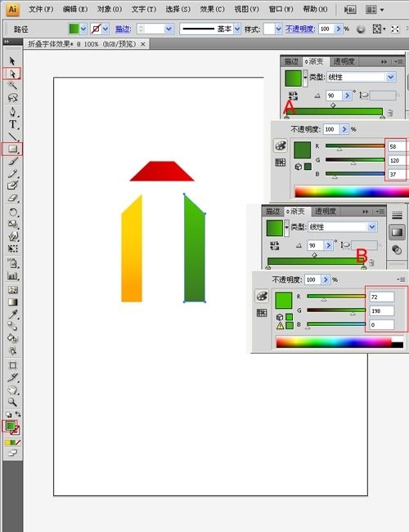This screenshot has width=409, height=532.
Task: Open the stroke color dropdown in control bar
Action: tap(106, 29)
